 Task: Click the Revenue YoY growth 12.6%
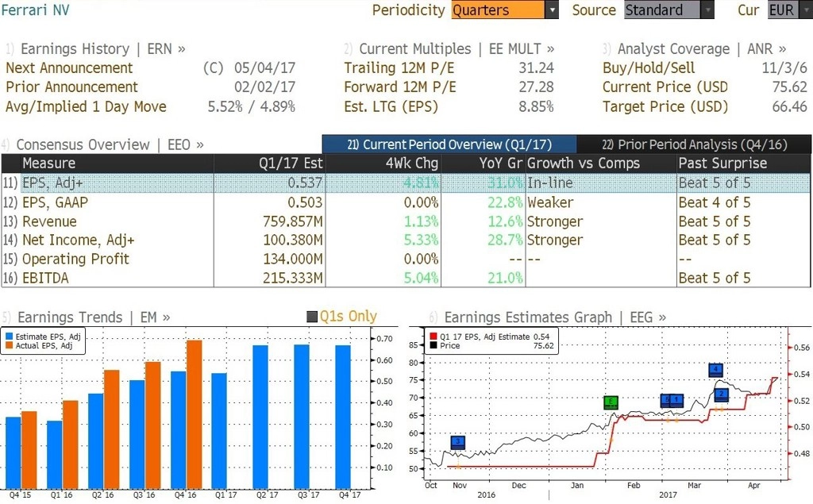505,221
